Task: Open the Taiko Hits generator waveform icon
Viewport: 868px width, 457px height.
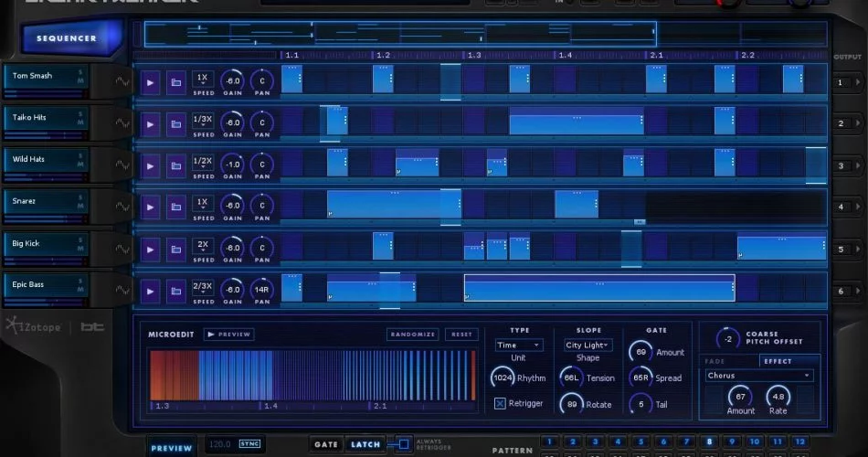Action: point(122,123)
